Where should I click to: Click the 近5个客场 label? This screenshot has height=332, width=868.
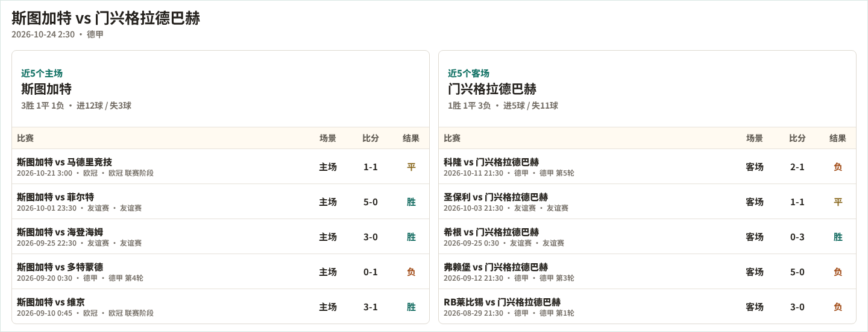point(468,73)
